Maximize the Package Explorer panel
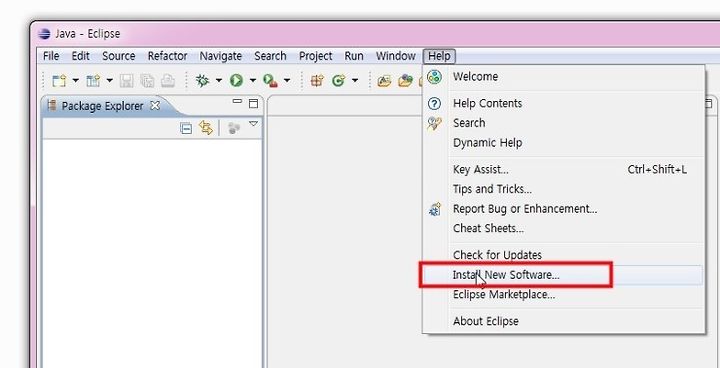The height and width of the screenshot is (368, 720). [253, 103]
